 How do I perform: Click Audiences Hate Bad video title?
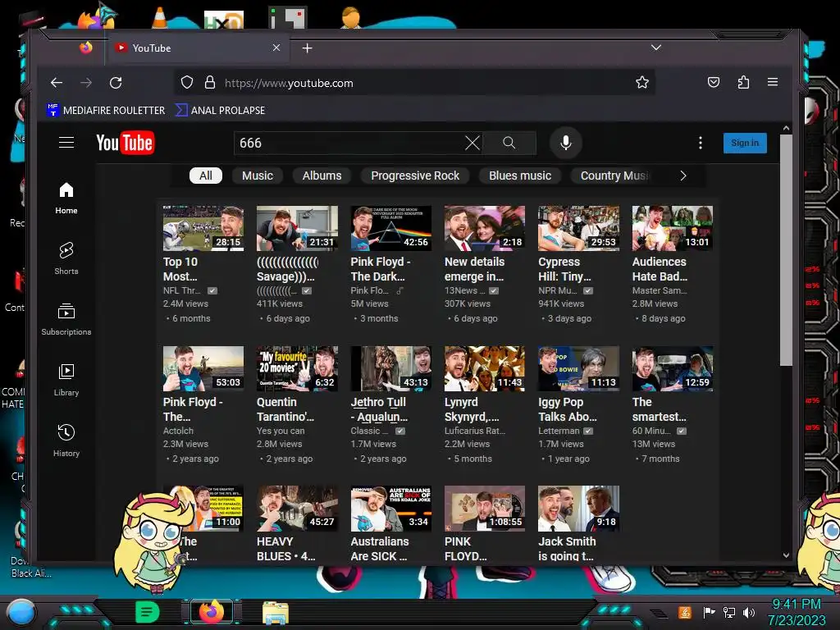(660, 269)
